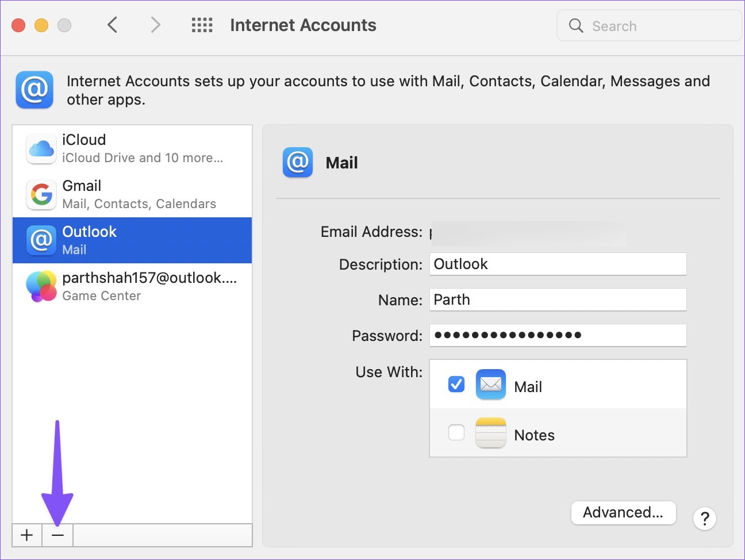Click the Game Center bubbles icon
Viewport: 745px width, 560px height.
[41, 286]
